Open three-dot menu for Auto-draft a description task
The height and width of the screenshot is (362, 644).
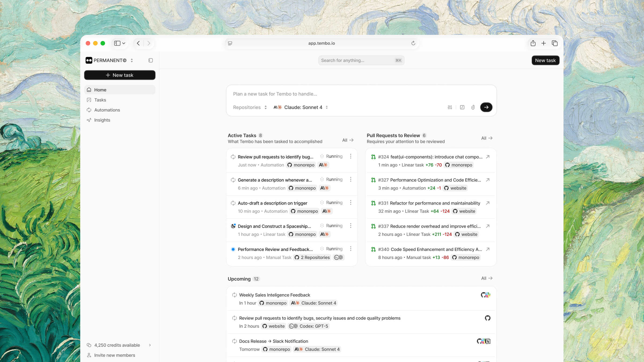click(350, 203)
